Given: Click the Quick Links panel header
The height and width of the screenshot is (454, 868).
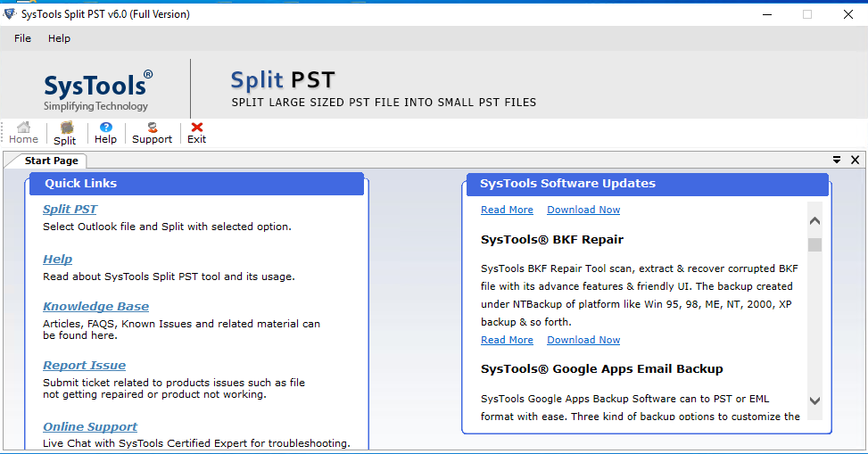Looking at the screenshot, I should pyautogui.click(x=196, y=183).
